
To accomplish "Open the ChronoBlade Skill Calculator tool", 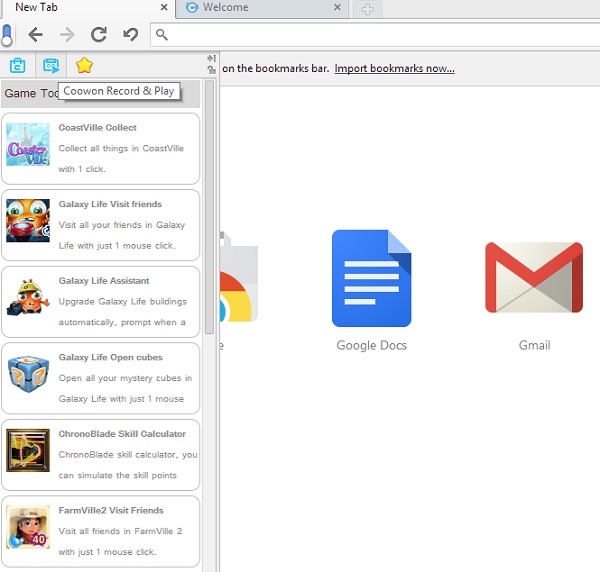I will (101, 455).
